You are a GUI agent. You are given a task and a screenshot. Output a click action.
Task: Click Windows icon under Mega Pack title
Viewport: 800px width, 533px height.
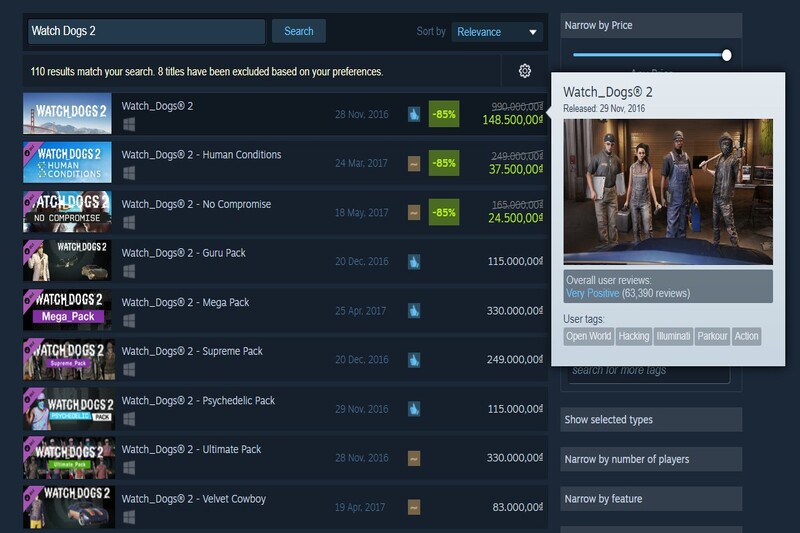point(129,321)
